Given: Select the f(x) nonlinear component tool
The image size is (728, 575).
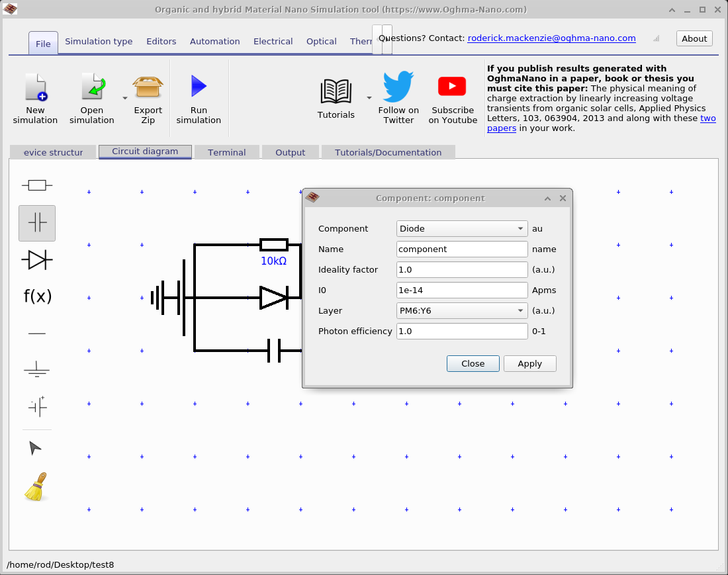Looking at the screenshot, I should (x=36, y=296).
